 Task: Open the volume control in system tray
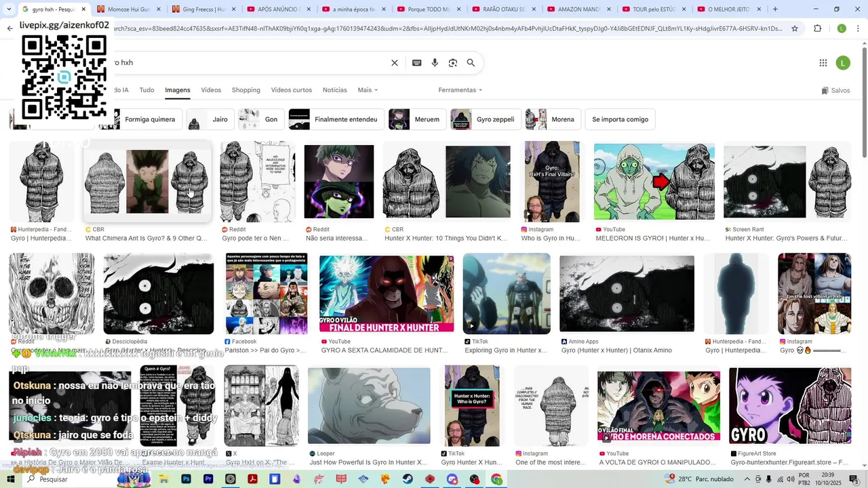tap(791, 479)
